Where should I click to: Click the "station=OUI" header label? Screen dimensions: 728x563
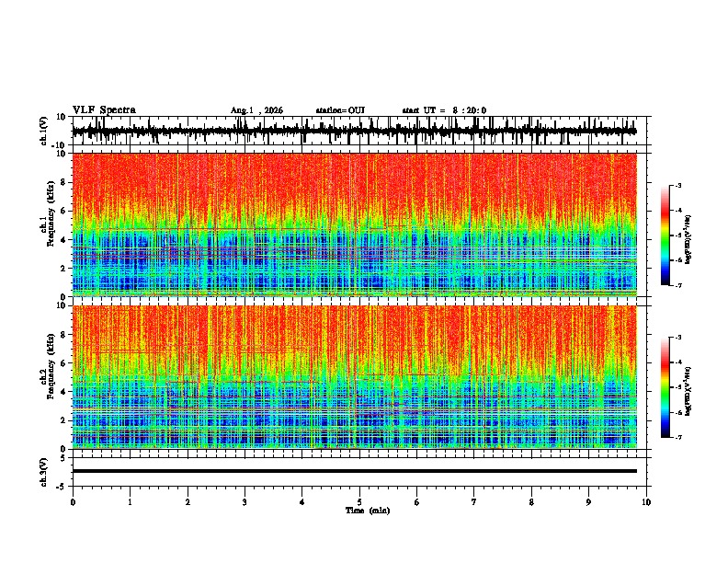point(340,110)
